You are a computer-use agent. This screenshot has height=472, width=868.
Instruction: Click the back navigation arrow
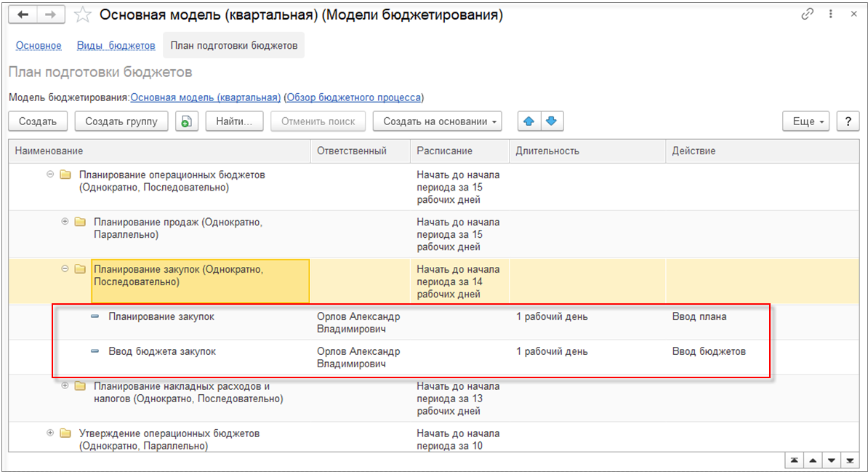24,15
